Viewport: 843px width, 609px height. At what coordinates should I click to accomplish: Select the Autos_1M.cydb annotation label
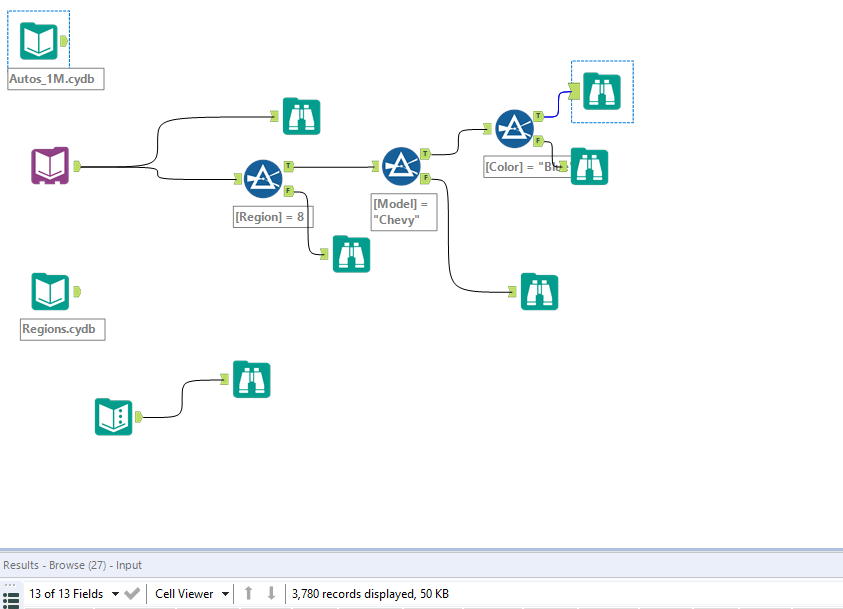pos(55,79)
